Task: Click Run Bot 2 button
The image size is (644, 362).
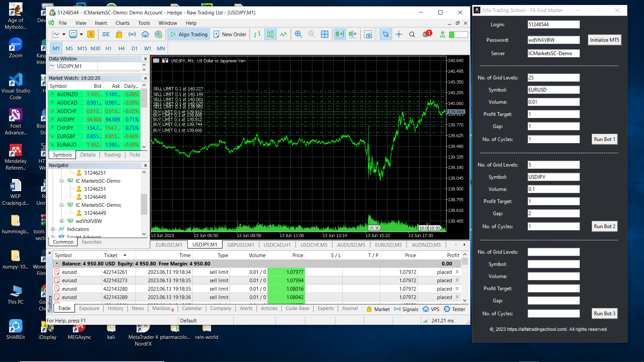Action: [604, 226]
